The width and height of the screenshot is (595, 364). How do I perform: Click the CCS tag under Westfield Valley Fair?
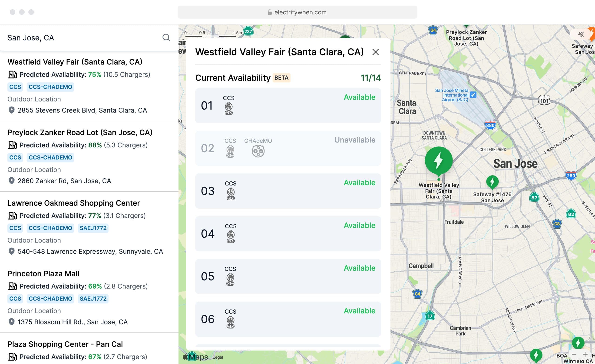tap(15, 87)
